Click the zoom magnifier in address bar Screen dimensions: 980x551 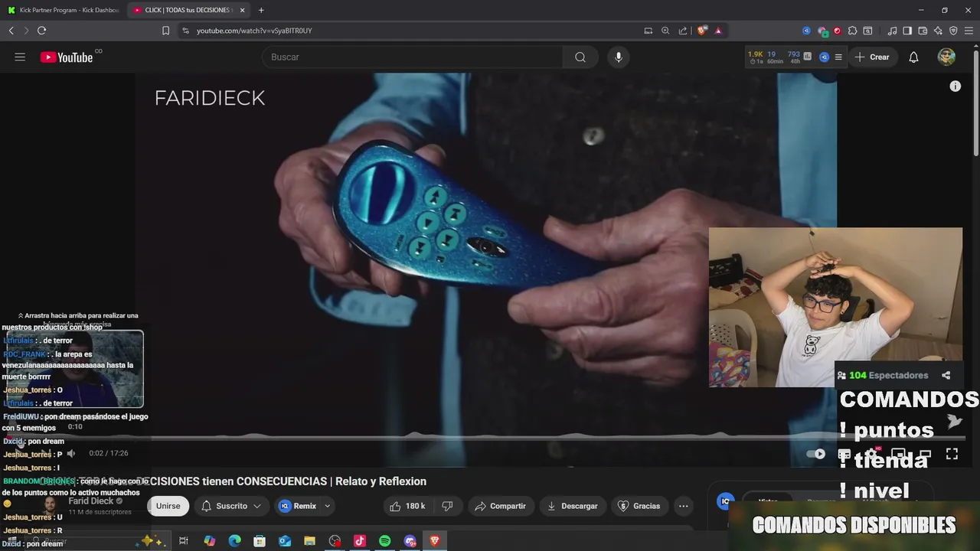(665, 31)
